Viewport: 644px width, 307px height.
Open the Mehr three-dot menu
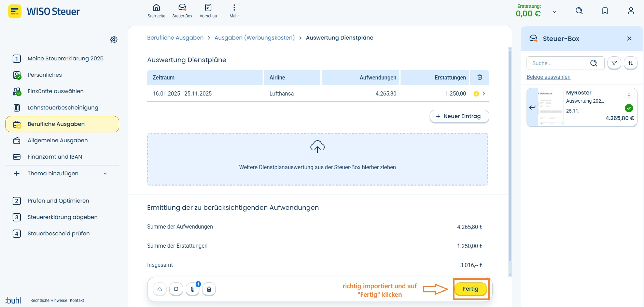tap(234, 11)
